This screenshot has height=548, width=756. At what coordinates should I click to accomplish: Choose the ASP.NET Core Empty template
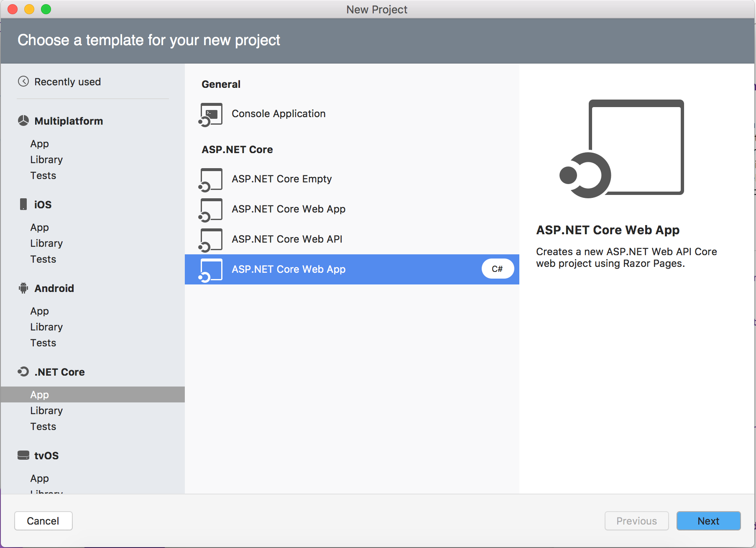click(352, 179)
